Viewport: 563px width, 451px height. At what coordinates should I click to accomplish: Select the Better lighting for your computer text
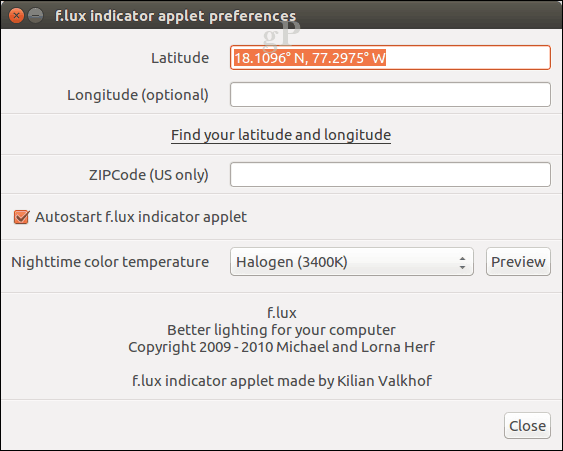[x=282, y=330]
